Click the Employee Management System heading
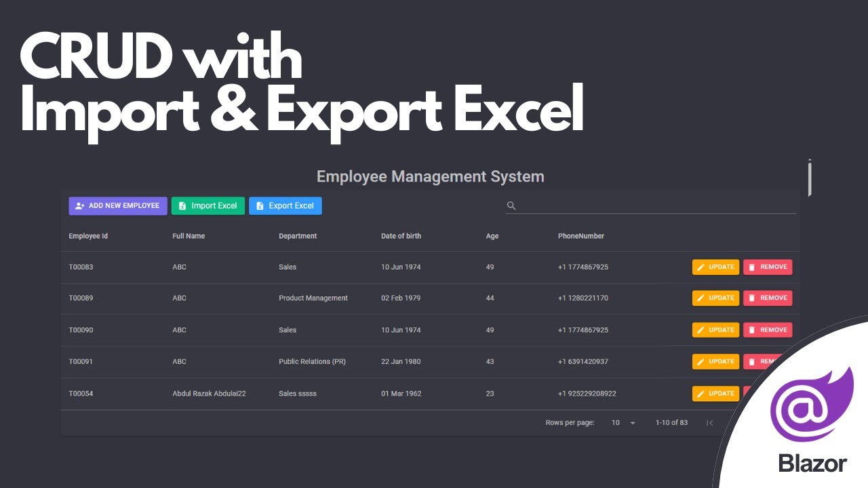 click(431, 177)
